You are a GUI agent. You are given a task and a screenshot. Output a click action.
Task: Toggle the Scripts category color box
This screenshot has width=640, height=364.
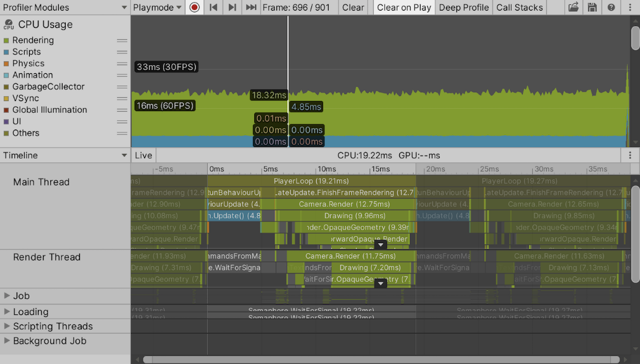6,52
